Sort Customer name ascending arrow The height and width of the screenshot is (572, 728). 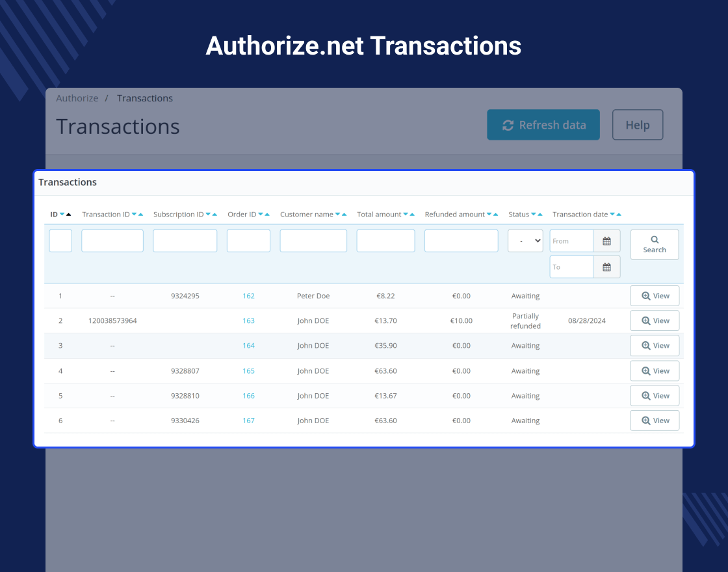(344, 214)
